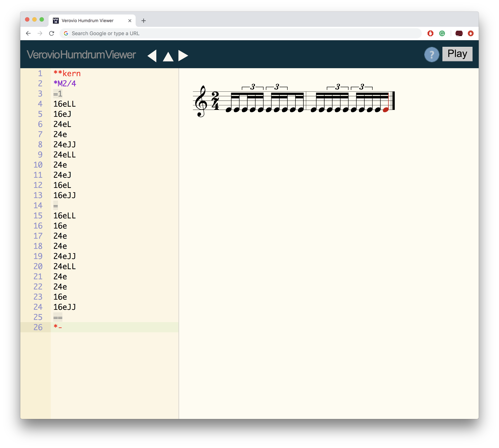Open the help question mark icon

tap(432, 54)
